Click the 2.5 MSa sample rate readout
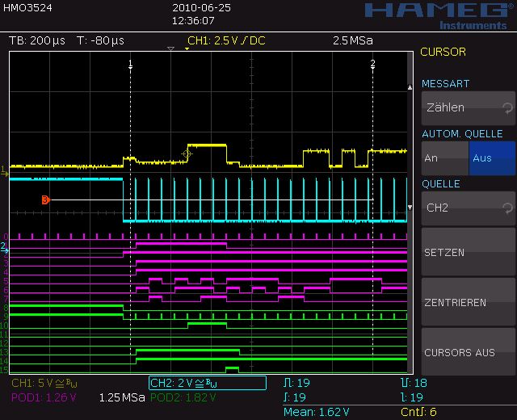The width and height of the screenshot is (517, 420). click(x=353, y=40)
